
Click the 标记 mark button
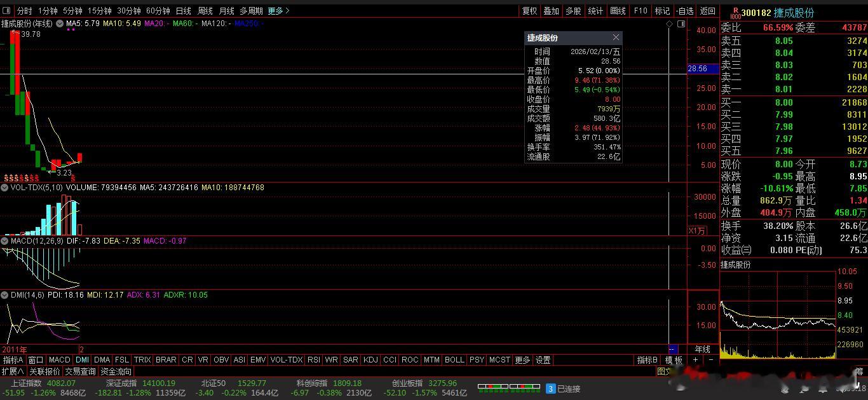662,11
